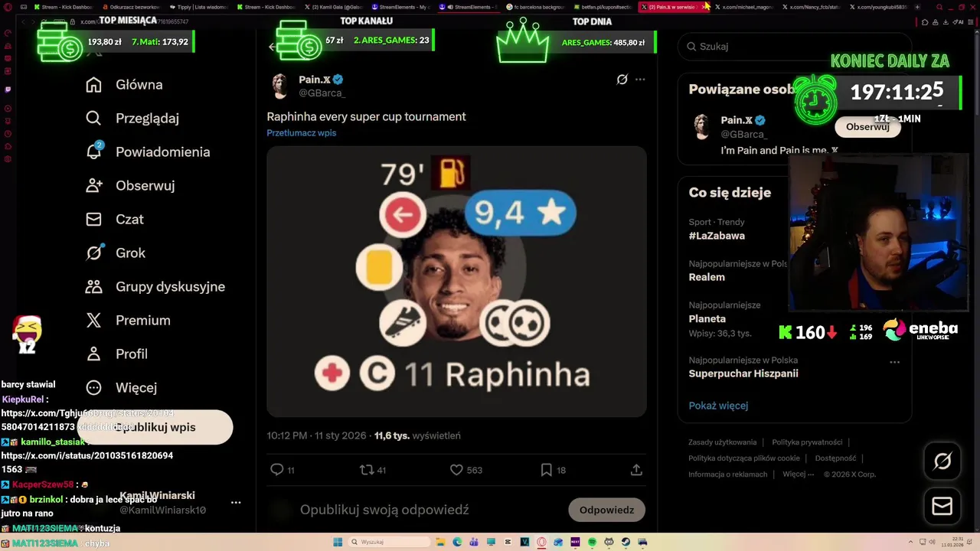Click the repost icon with 41

click(x=367, y=470)
